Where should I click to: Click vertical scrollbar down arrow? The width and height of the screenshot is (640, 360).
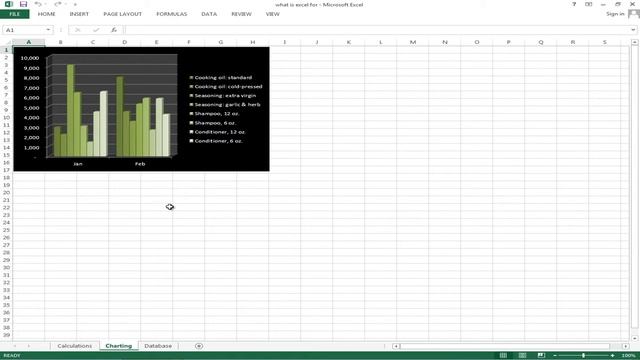point(635,338)
